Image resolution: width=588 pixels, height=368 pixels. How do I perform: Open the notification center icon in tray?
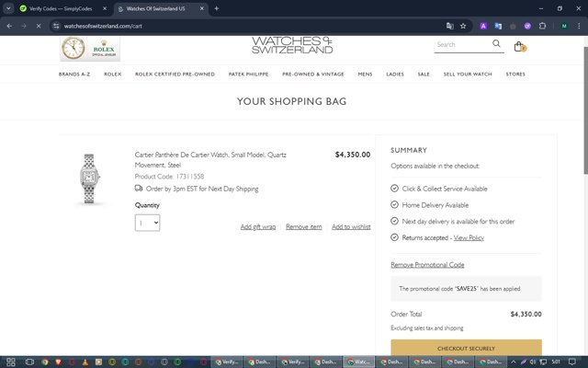tap(571, 362)
